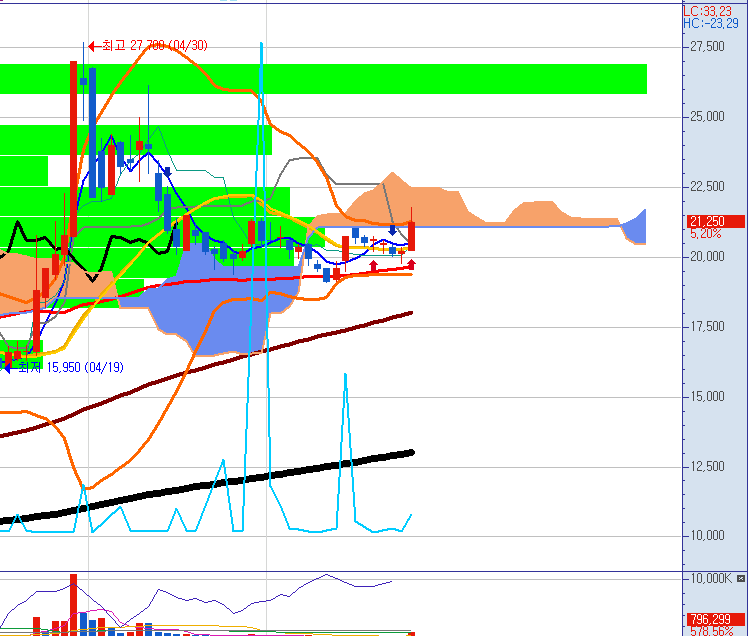Click the 10,000 price axis label
The width and height of the screenshot is (749, 636).
707,536
